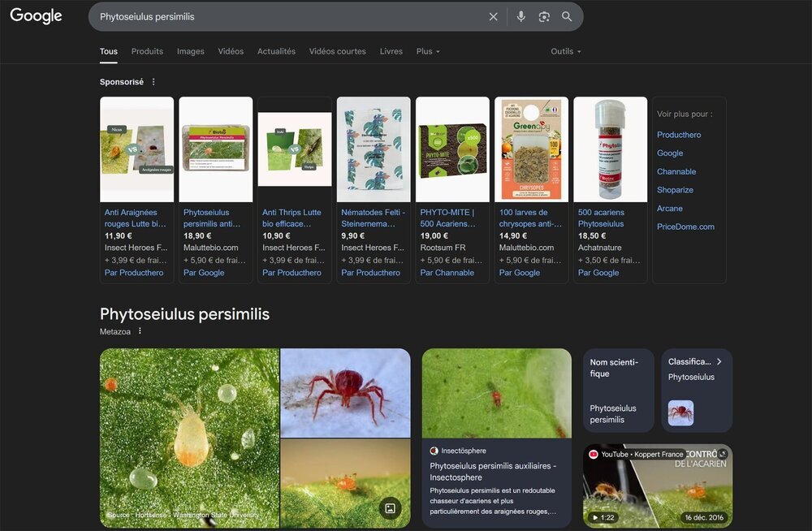Click Par Channable under PHYTO-MITE
The height and width of the screenshot is (531, 812).
(447, 273)
